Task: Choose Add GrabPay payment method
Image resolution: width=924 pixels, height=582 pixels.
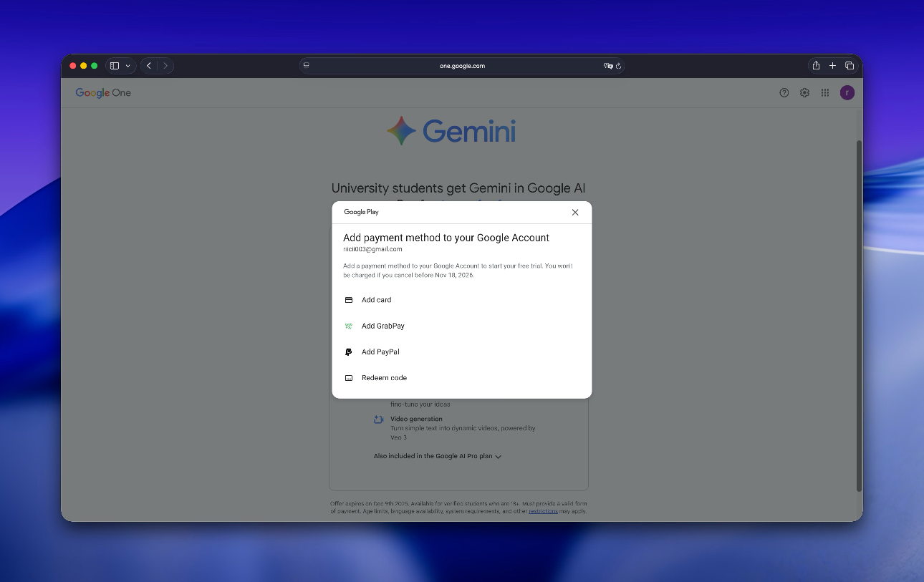Action: pos(382,326)
